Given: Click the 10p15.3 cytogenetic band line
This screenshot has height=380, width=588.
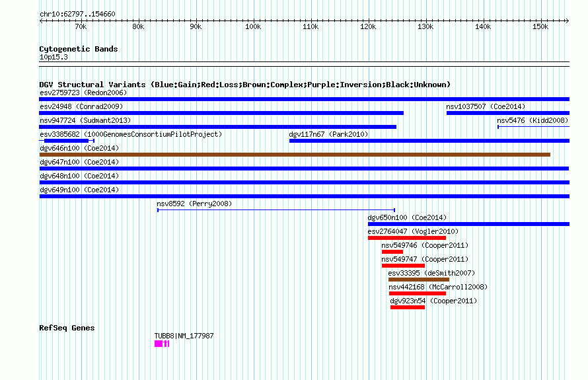Looking at the screenshot, I should pyautogui.click(x=304, y=64).
